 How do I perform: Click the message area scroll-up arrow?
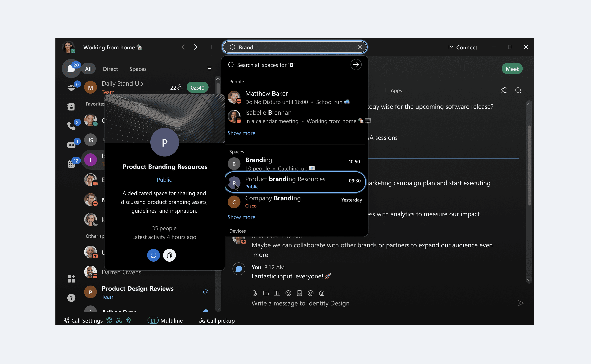click(x=529, y=104)
